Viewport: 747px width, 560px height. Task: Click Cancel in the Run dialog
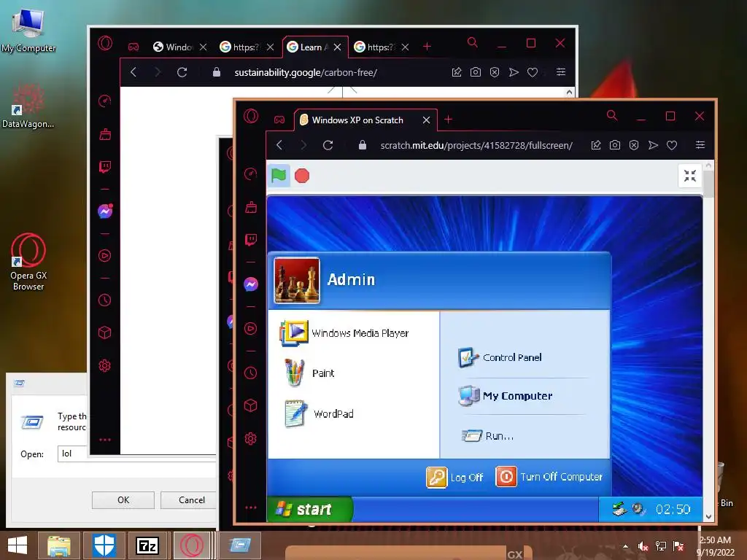[x=192, y=500]
